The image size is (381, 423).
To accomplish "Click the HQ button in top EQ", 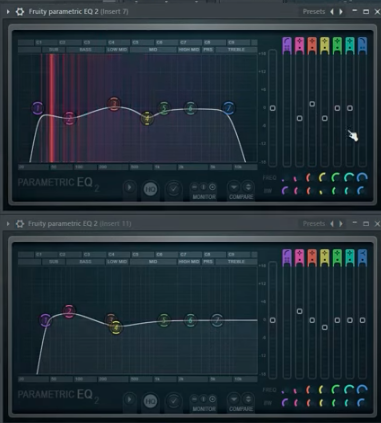I will (150, 189).
